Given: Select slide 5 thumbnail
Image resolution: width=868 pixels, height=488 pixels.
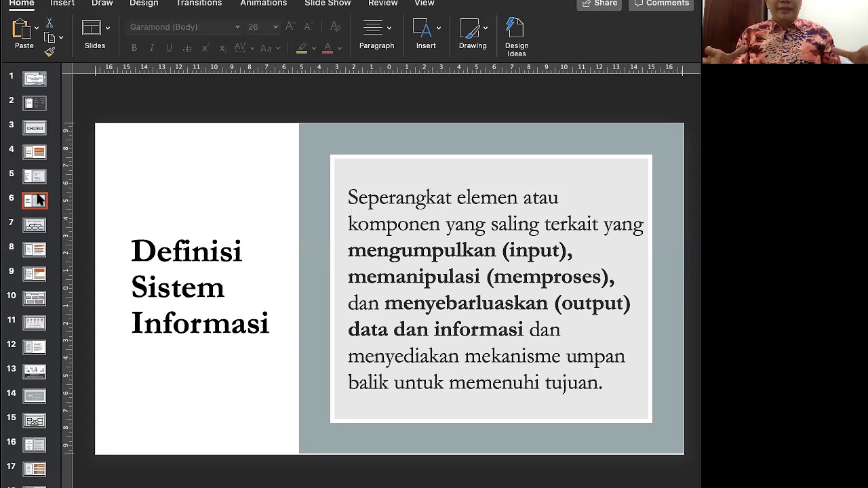Looking at the screenshot, I should 35,176.
